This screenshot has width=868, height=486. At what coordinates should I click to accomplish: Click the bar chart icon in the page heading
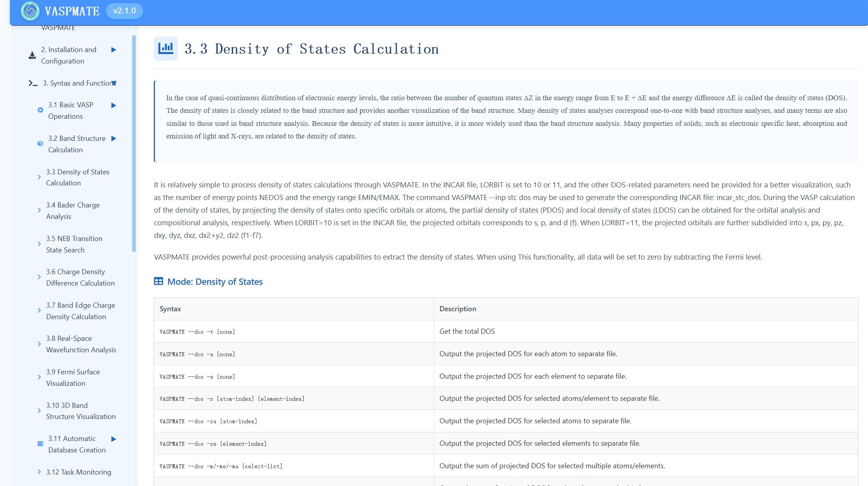166,49
